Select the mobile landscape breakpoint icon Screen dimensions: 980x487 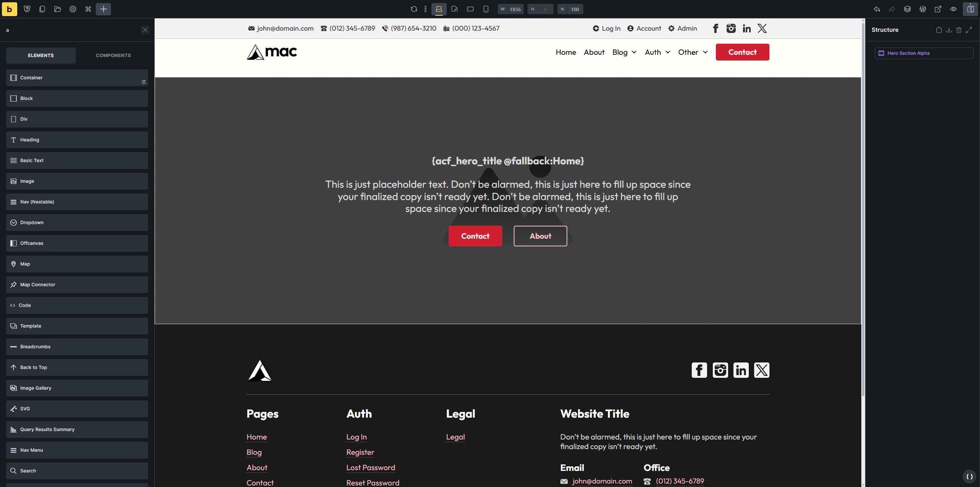click(470, 9)
